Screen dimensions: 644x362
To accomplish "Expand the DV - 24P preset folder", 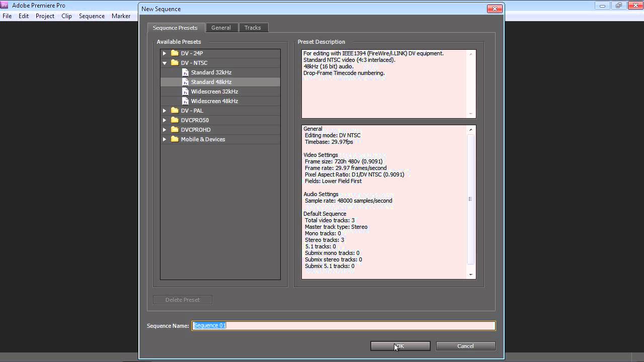I will point(165,53).
